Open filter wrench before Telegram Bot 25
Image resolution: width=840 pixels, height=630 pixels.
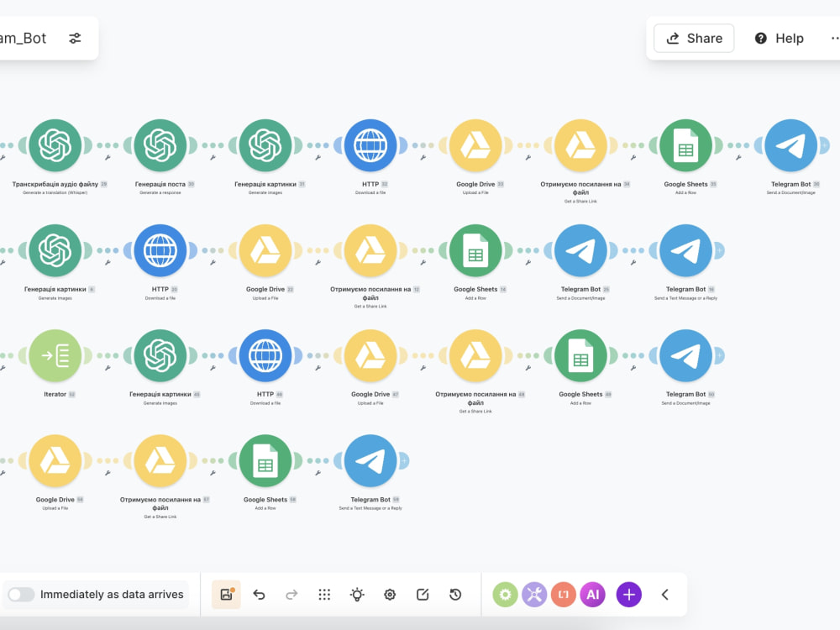click(x=528, y=262)
